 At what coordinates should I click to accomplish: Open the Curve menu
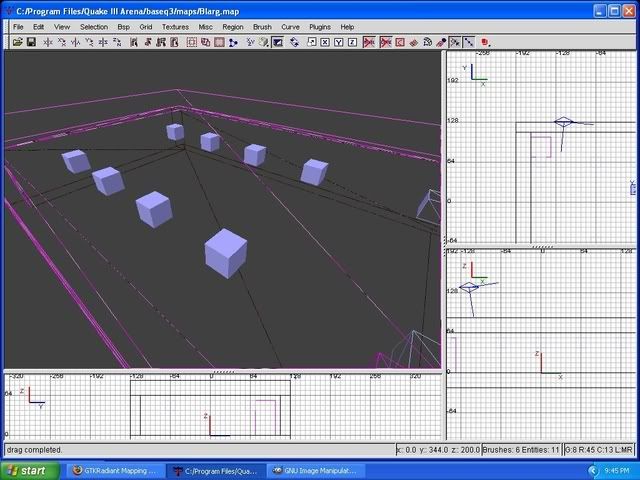(x=290, y=26)
